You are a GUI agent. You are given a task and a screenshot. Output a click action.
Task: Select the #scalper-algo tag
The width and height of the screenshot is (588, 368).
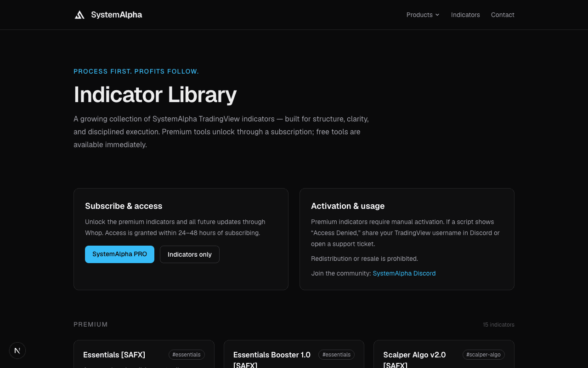coord(483,355)
